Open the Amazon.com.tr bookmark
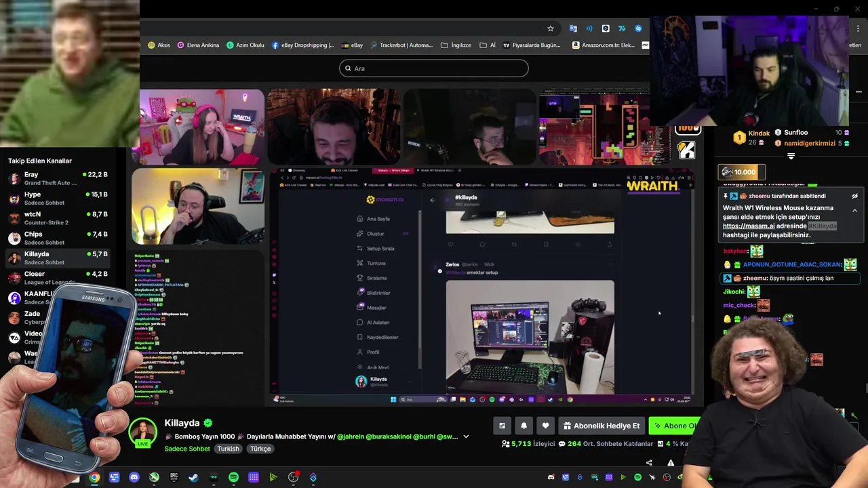 point(604,45)
